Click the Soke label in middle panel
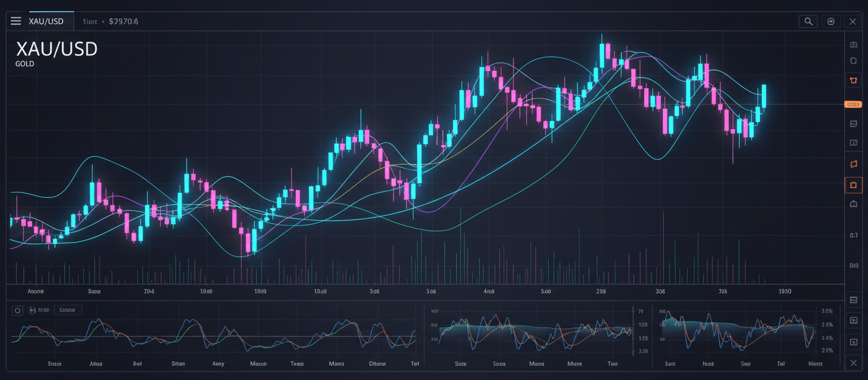 click(x=461, y=364)
